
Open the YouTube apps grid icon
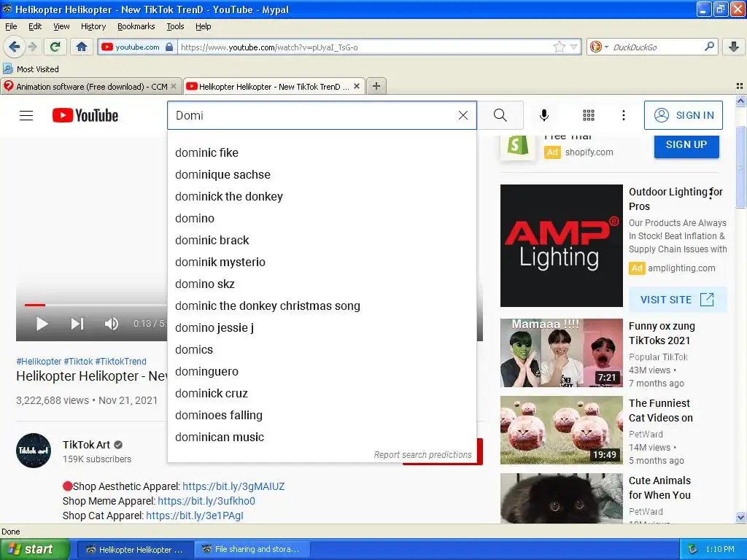point(589,115)
